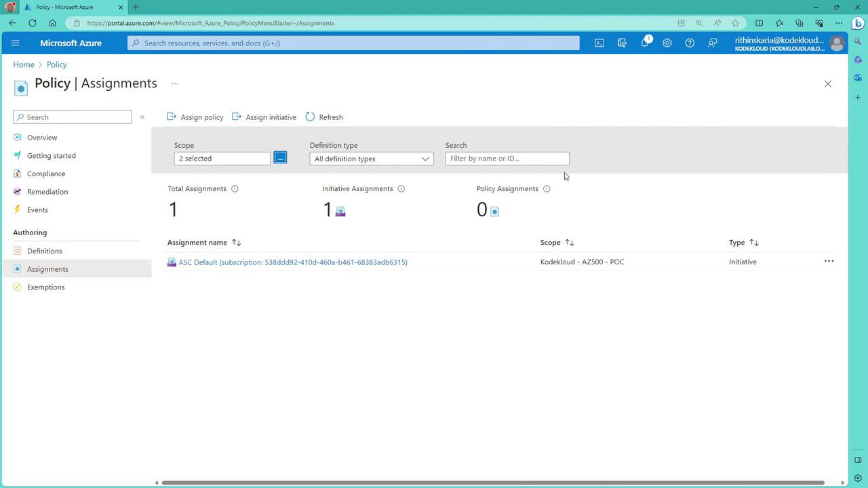Screen dimensions: 868x488
Task: Open the directories and subscriptions filter icon
Action: 622,43
